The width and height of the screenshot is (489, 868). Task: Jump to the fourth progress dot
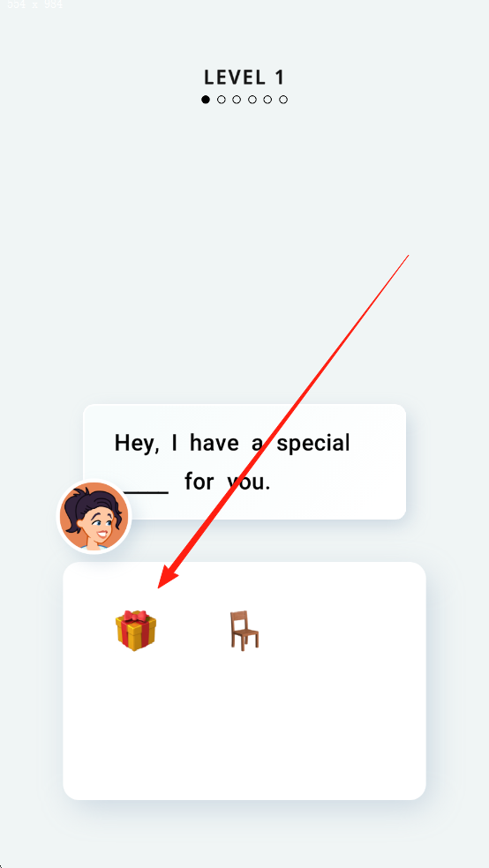coord(252,100)
